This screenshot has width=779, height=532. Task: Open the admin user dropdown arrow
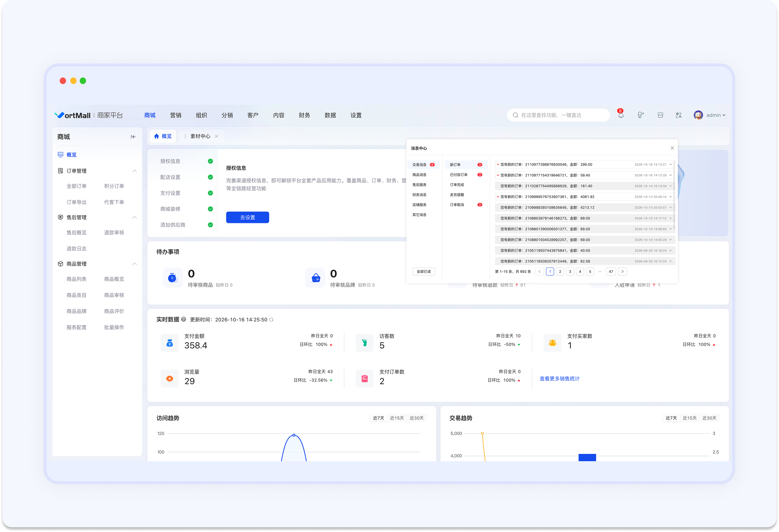724,115
